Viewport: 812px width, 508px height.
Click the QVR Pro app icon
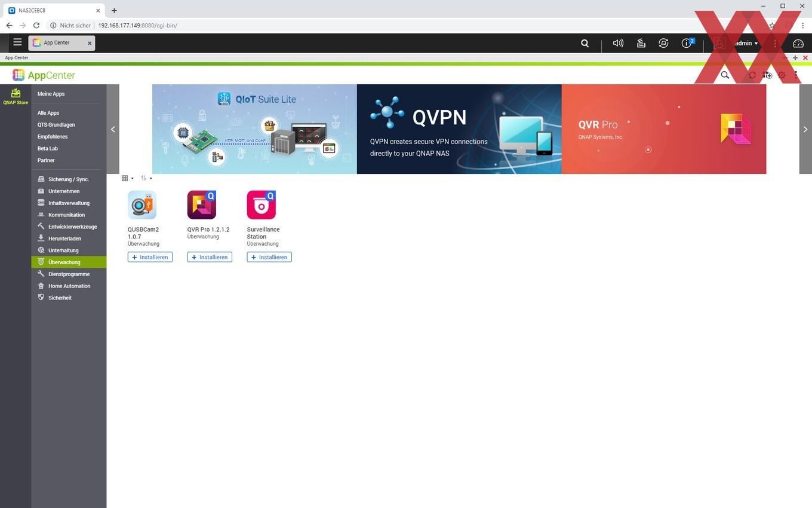[x=202, y=205]
